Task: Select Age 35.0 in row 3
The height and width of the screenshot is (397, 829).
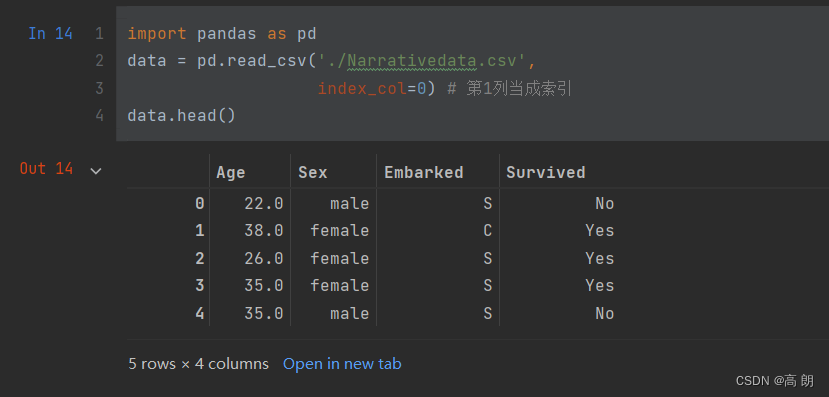Action: click(264, 286)
